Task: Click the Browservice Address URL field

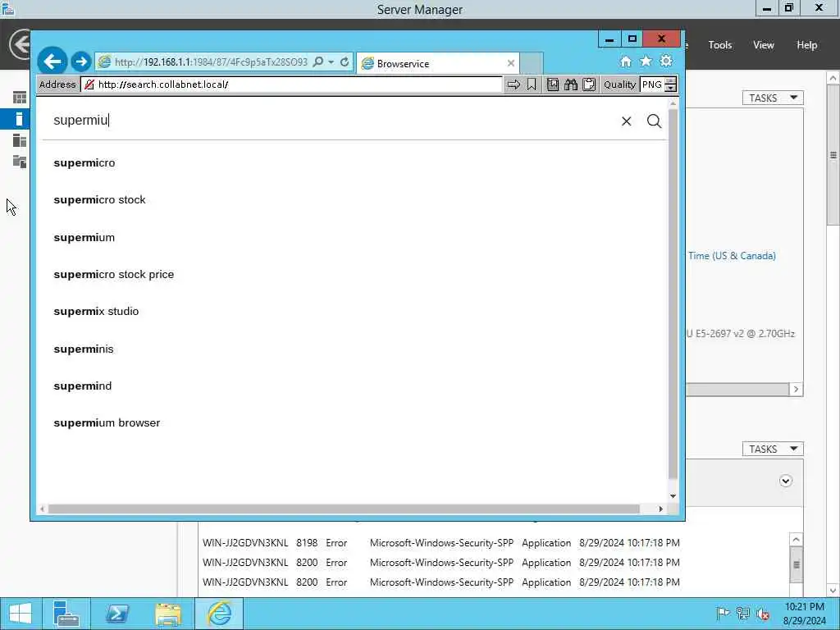Action: click(x=292, y=84)
